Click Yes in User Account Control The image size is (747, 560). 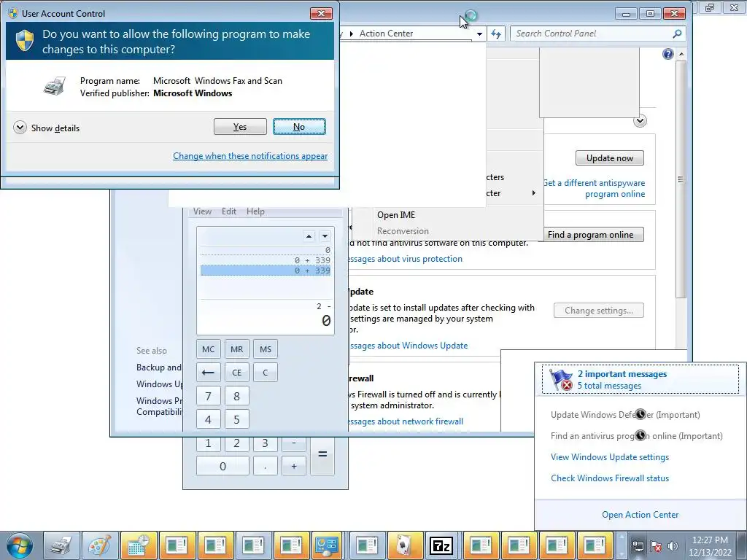point(240,127)
